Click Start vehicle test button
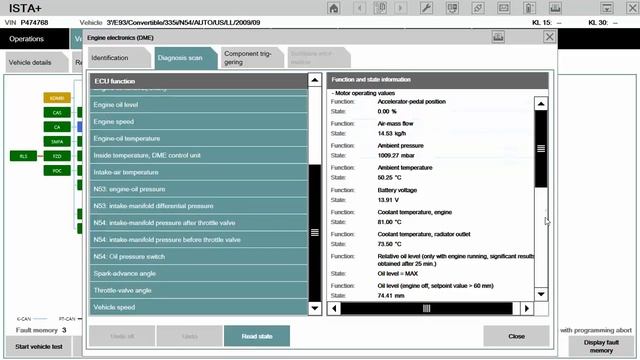The height and width of the screenshot is (360, 640). tap(39, 347)
